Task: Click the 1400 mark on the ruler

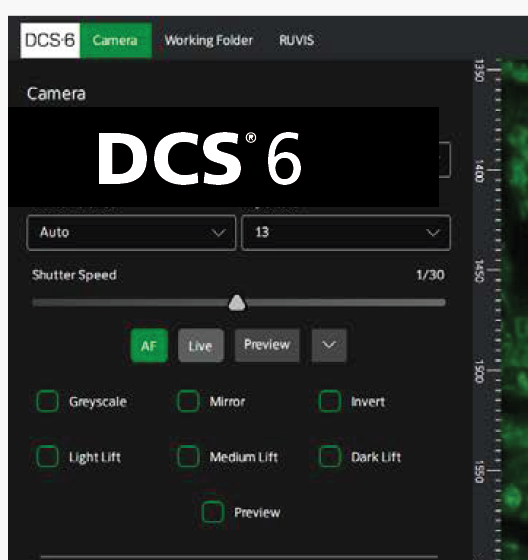Action: (479, 171)
